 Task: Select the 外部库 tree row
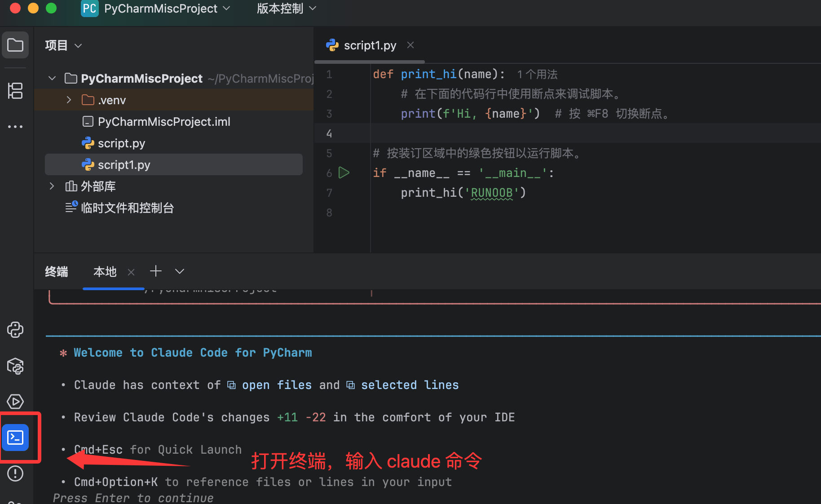[174, 186]
